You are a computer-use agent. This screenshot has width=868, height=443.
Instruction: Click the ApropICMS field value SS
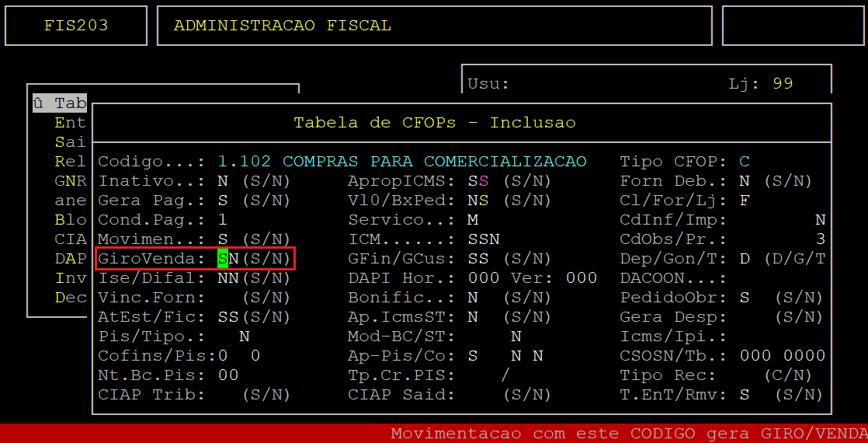(x=477, y=181)
